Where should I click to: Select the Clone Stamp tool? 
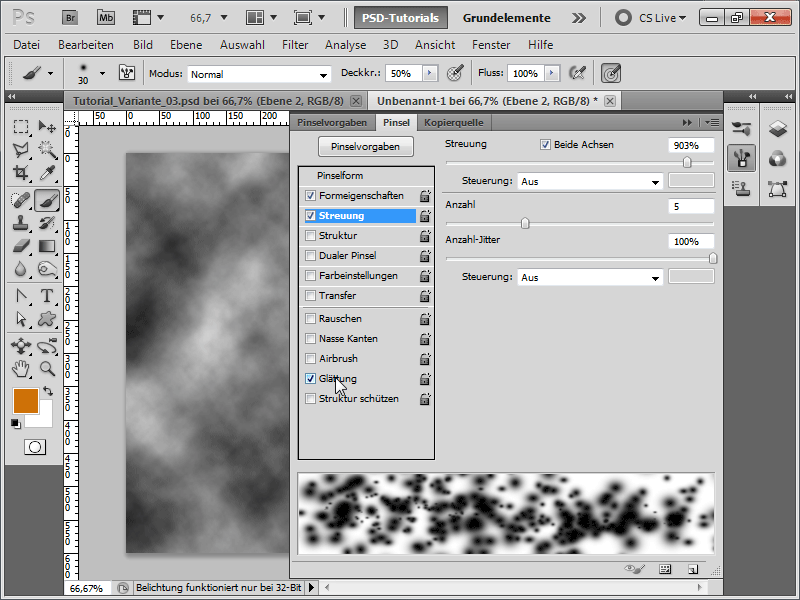21,223
